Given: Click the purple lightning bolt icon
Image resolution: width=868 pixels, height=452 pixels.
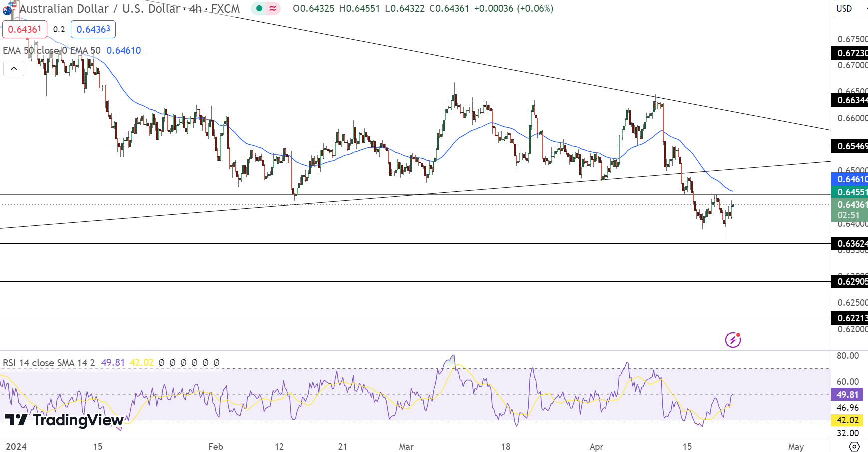Looking at the screenshot, I should (733, 340).
